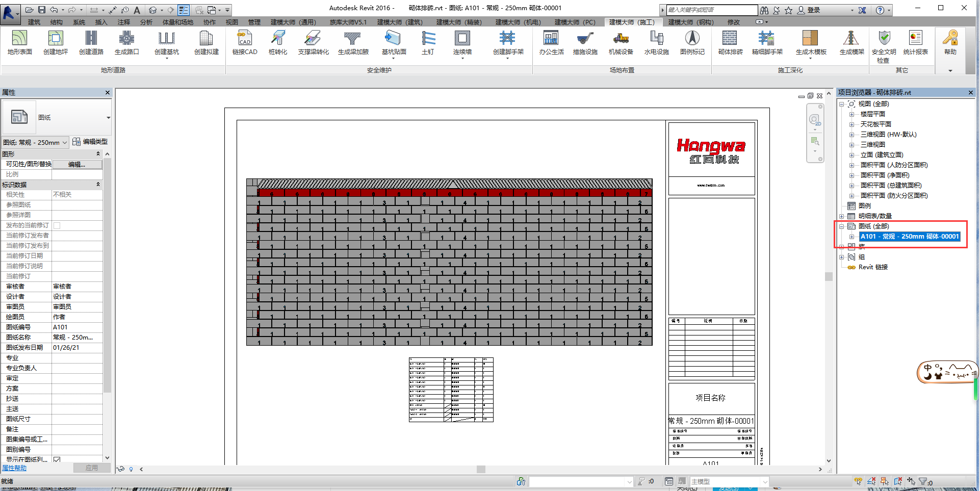Select the 生成模架 tool
The image size is (980, 491).
point(852,43)
